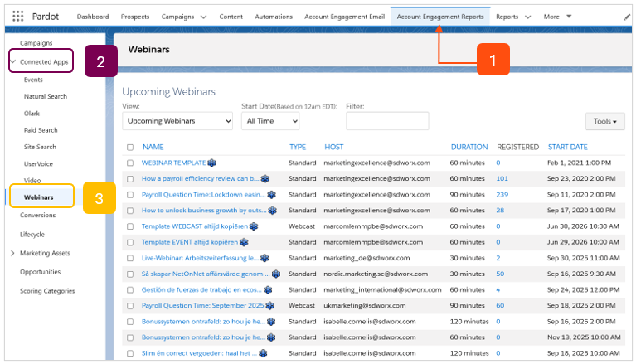Click icon beside Payroll Question Time: September 2025
This screenshot has height=364, width=636.
coord(270,306)
